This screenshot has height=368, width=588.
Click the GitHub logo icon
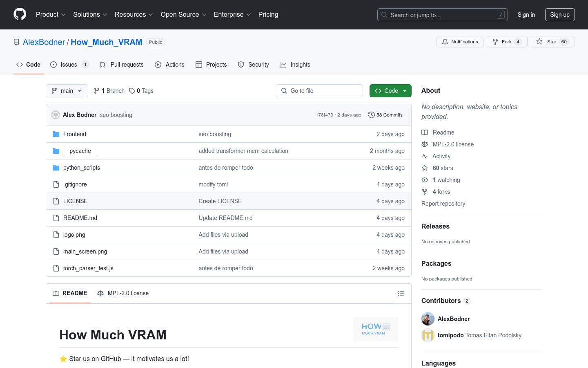tap(20, 15)
